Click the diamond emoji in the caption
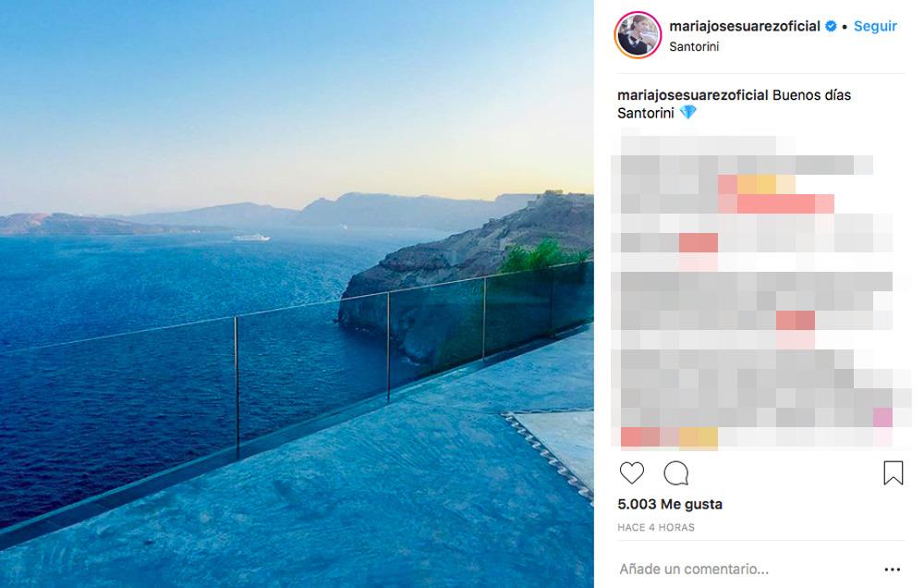The width and height of the screenshot is (924, 588). point(687,112)
